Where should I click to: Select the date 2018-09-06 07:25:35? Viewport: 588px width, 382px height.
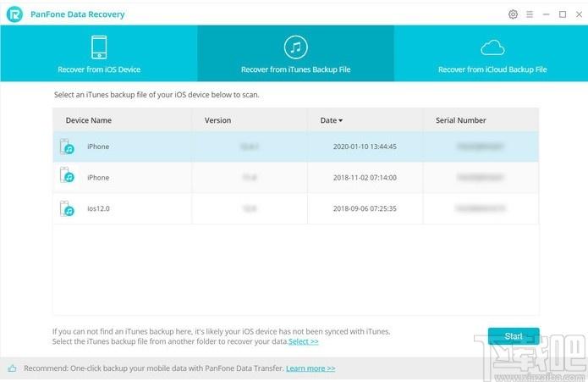click(x=365, y=208)
